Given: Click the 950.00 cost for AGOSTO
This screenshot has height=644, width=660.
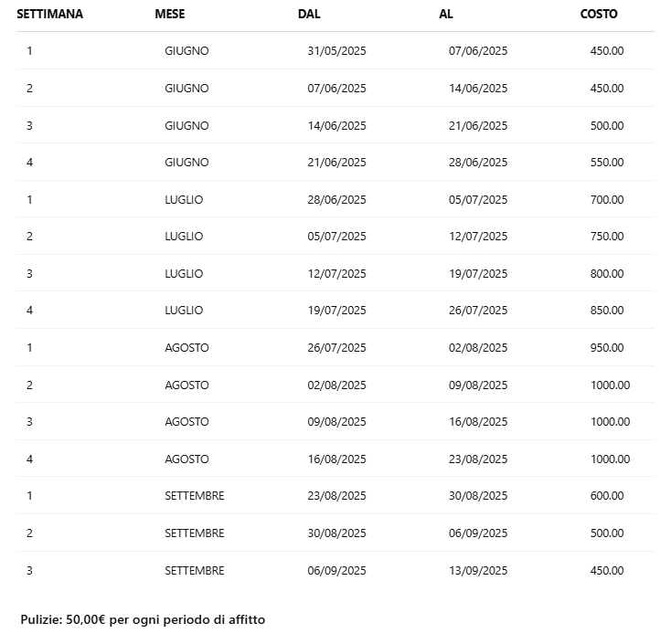Looking at the screenshot, I should 607,348.
